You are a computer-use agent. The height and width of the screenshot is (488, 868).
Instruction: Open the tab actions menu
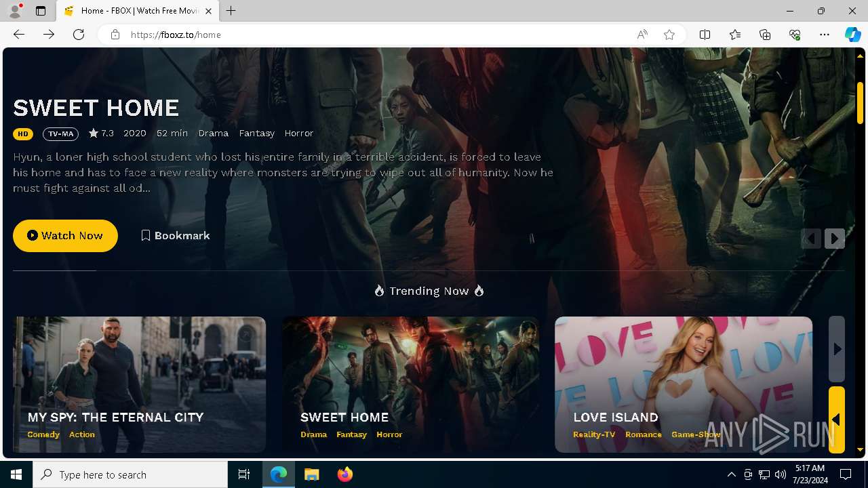click(41, 11)
